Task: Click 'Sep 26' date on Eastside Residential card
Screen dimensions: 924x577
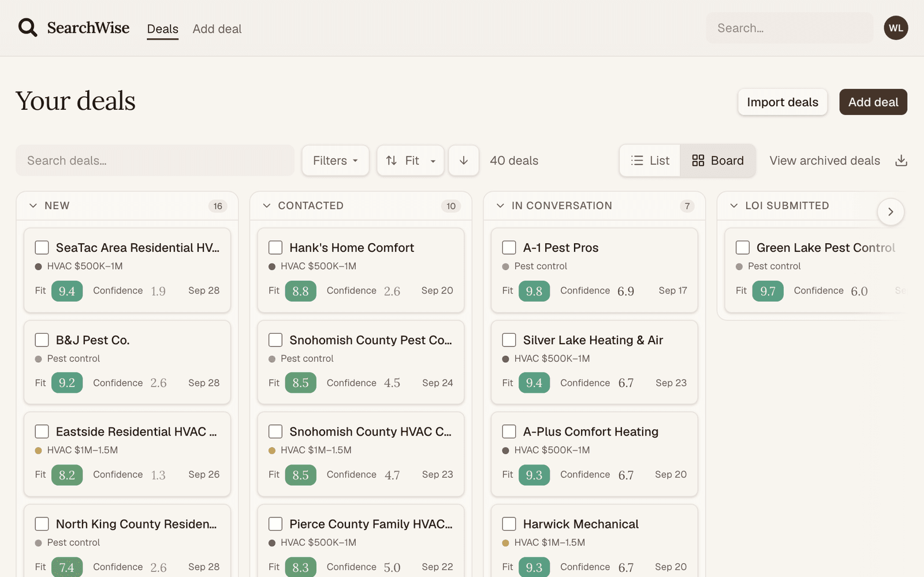Action: click(204, 474)
